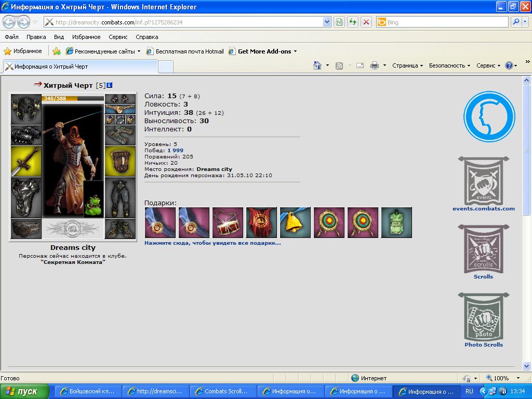Click the necklace amulet slot
The height and width of the screenshot is (399, 532).
(120, 109)
